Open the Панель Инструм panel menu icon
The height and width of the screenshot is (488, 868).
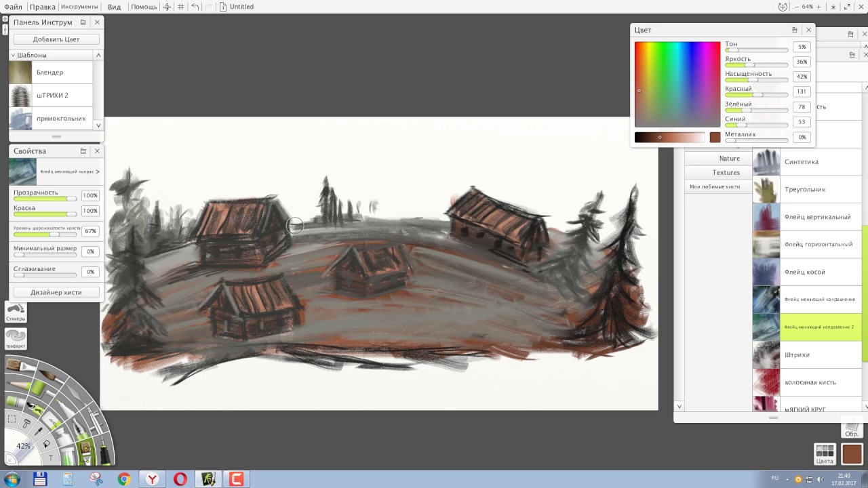(x=83, y=22)
